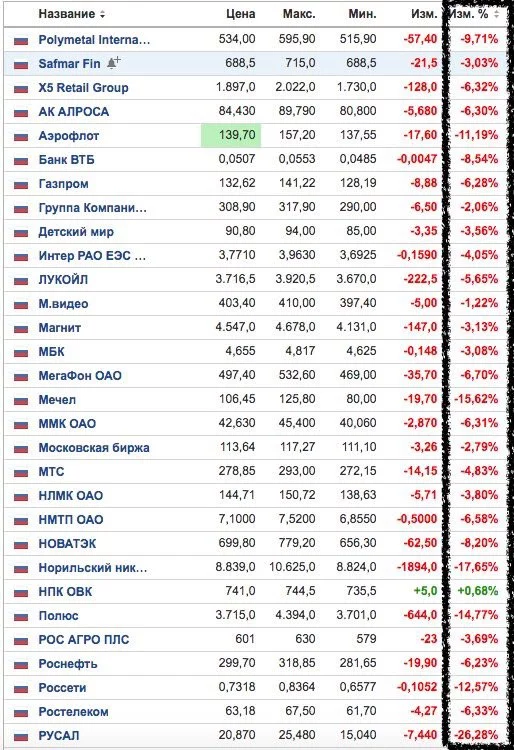The width and height of the screenshot is (514, 750).
Task: Open the Норильский никель stock link
Action: [x=93, y=568]
